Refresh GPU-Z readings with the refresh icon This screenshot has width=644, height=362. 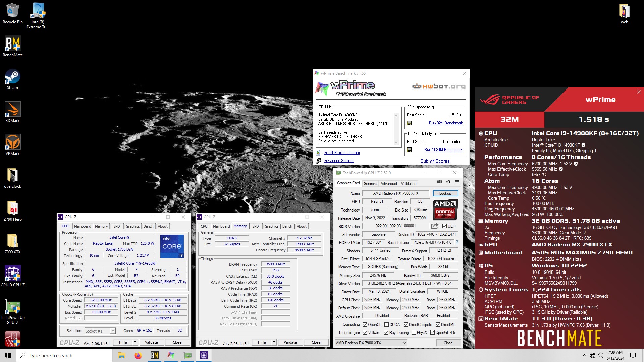click(x=448, y=182)
